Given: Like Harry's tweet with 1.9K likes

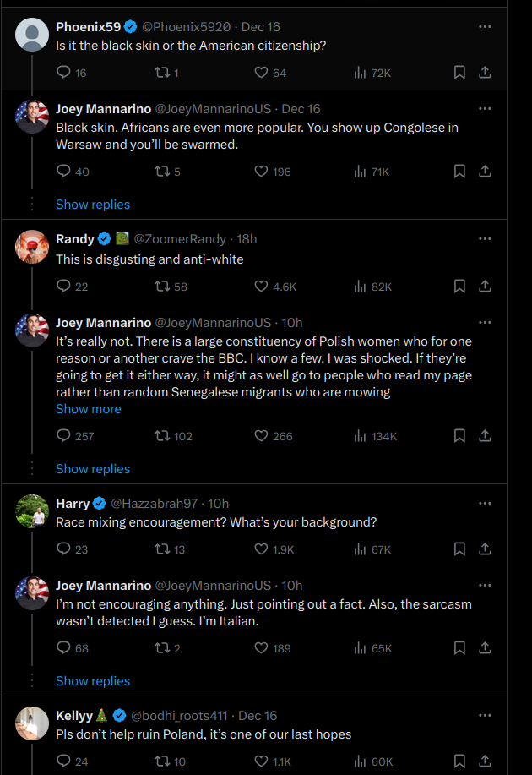Looking at the screenshot, I should tap(261, 549).
